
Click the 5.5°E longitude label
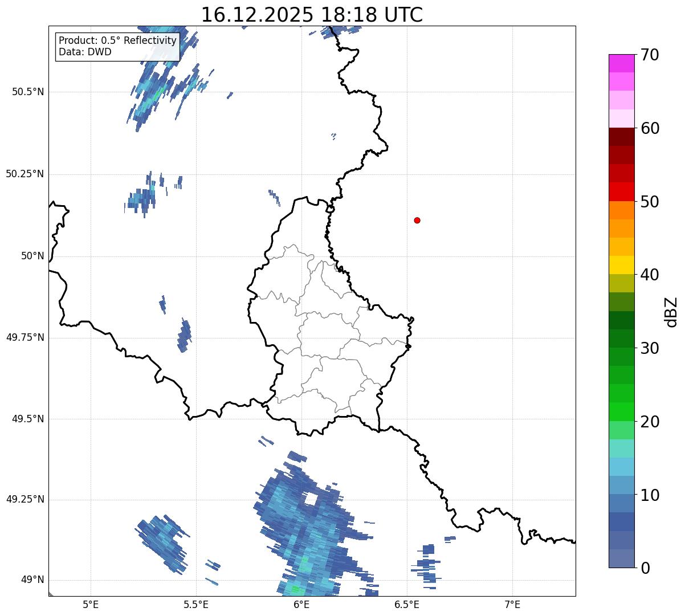[196, 604]
